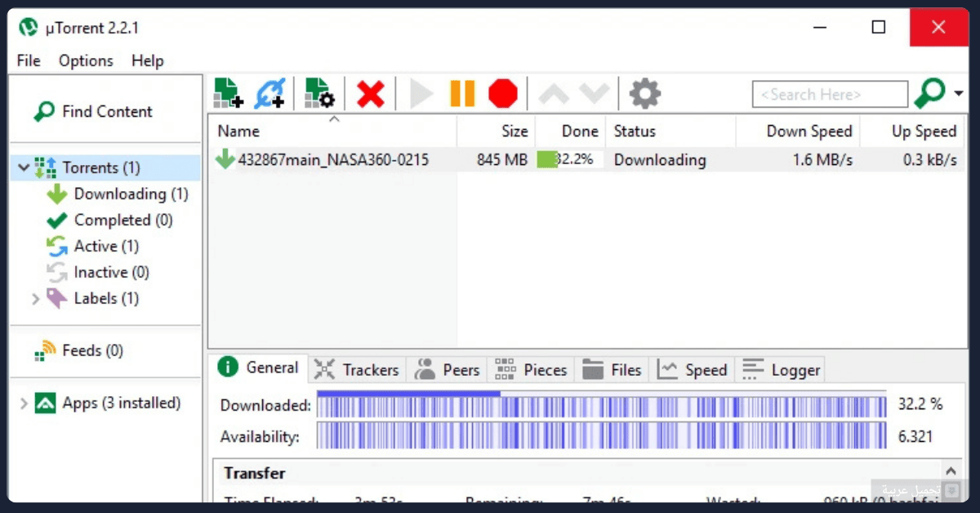Select Inactive (0) category
This screenshot has width=980, height=513.
tap(112, 272)
